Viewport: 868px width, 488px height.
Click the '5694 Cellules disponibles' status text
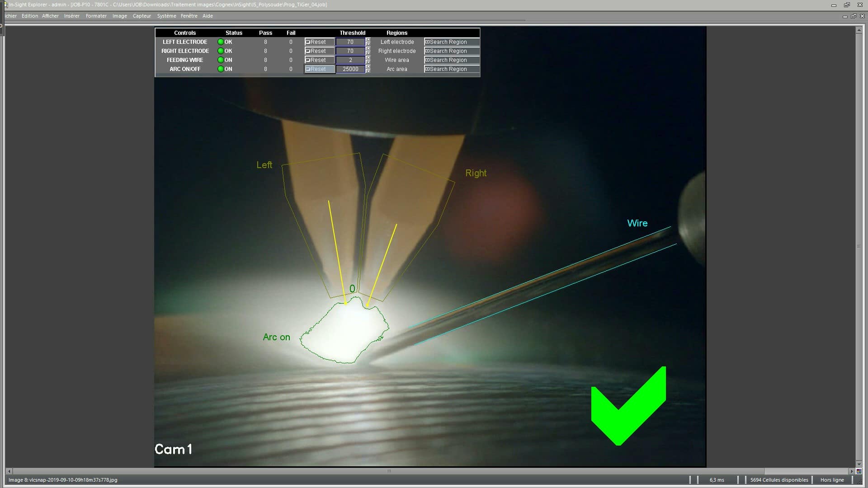tap(779, 480)
